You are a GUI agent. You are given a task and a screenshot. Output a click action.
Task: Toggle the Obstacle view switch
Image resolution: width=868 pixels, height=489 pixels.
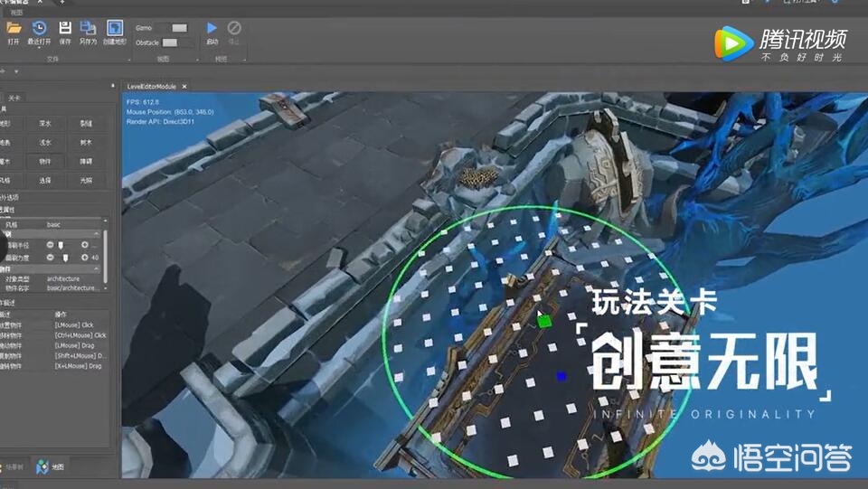click(x=170, y=42)
